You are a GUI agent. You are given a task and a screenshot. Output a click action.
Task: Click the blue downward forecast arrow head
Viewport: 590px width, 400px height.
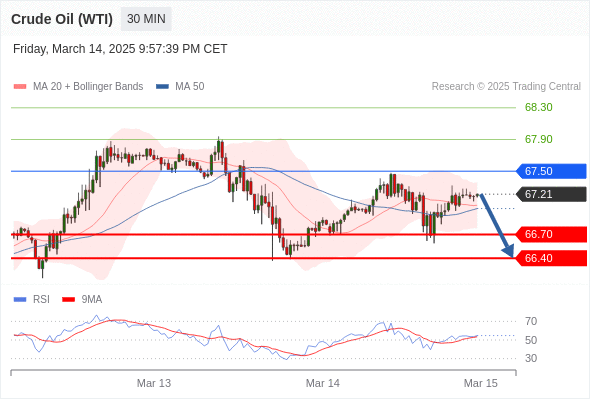click(x=508, y=251)
